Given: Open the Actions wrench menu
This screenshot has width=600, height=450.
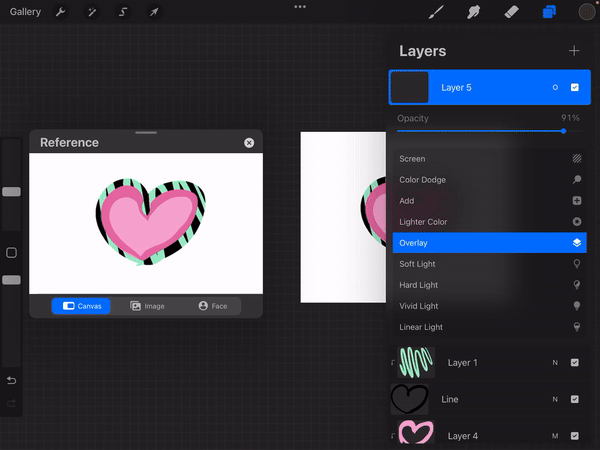Looking at the screenshot, I should pyautogui.click(x=62, y=12).
